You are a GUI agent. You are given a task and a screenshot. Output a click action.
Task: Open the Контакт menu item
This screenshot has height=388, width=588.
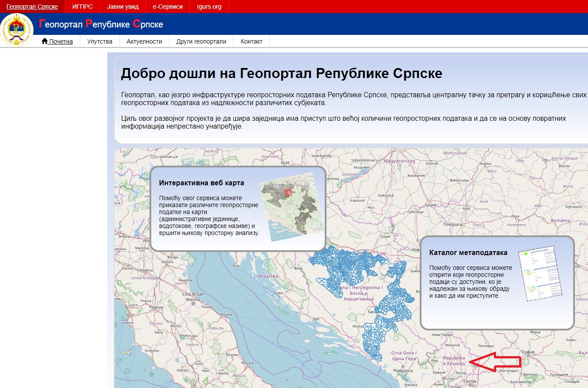click(252, 41)
